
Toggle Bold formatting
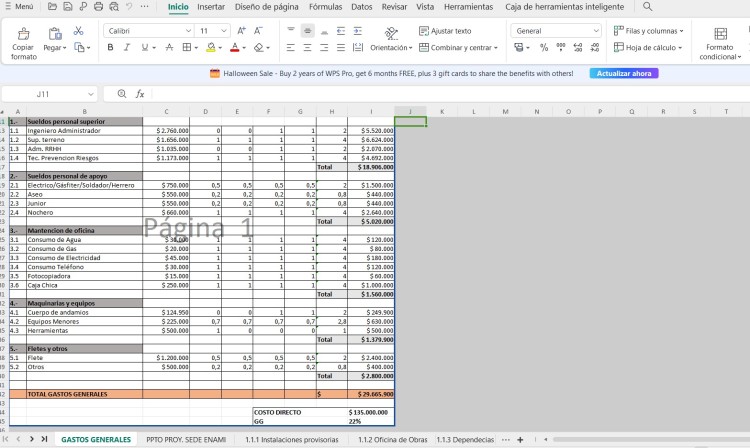coord(110,47)
